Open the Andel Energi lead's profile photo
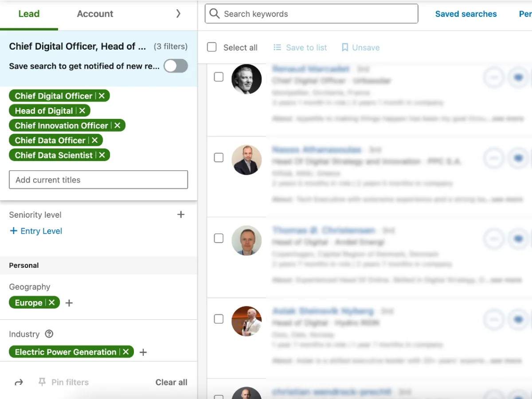532x399 pixels. coord(246,240)
